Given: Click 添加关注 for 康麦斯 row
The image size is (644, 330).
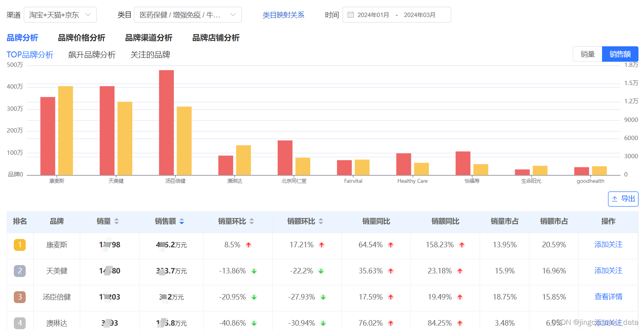Looking at the screenshot, I should tap(608, 245).
